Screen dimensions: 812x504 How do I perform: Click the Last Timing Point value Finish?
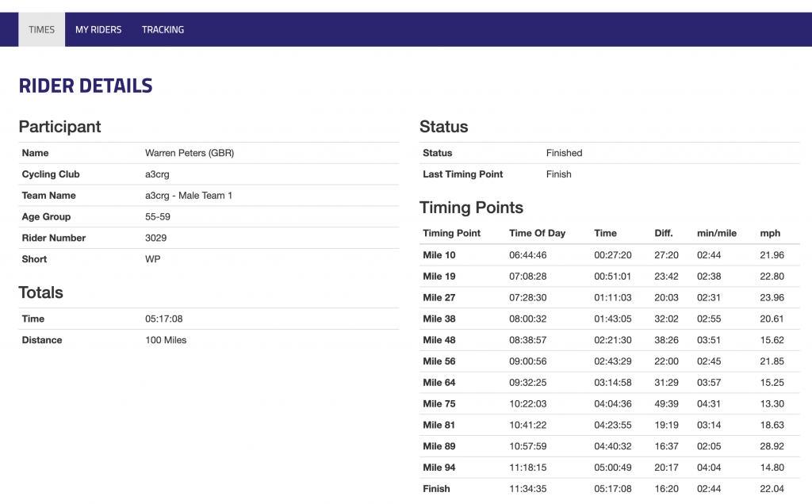[x=559, y=174]
